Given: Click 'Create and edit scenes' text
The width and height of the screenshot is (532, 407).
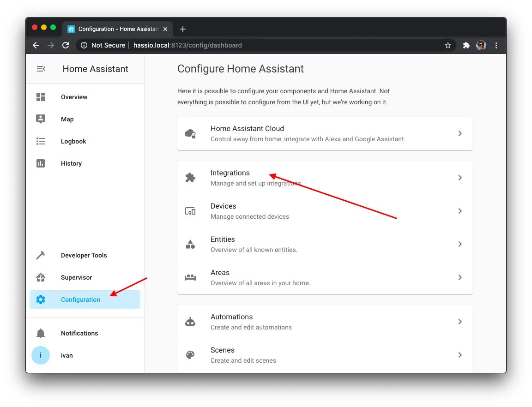Looking at the screenshot, I should (243, 360).
